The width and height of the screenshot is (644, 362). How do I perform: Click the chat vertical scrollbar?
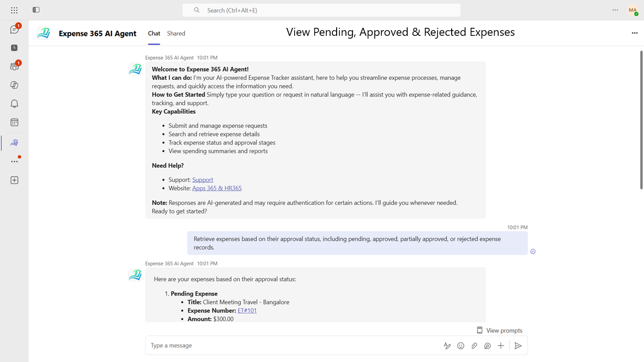coord(641,120)
